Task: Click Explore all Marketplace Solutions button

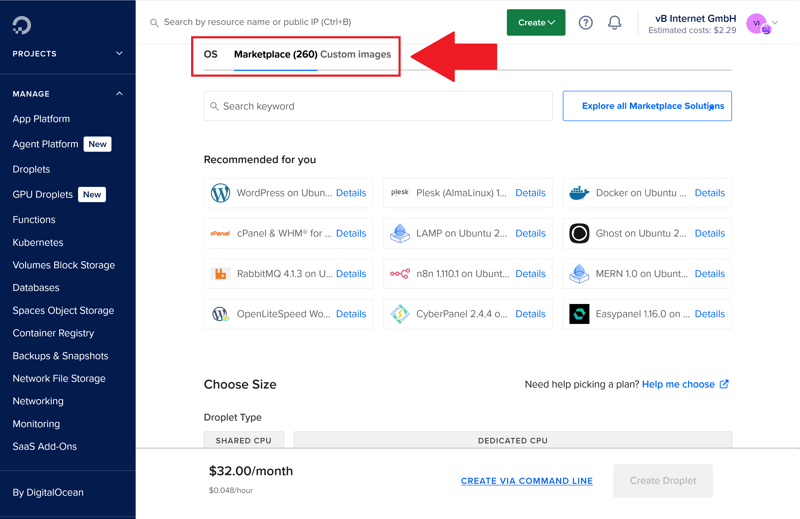Action: (x=647, y=106)
